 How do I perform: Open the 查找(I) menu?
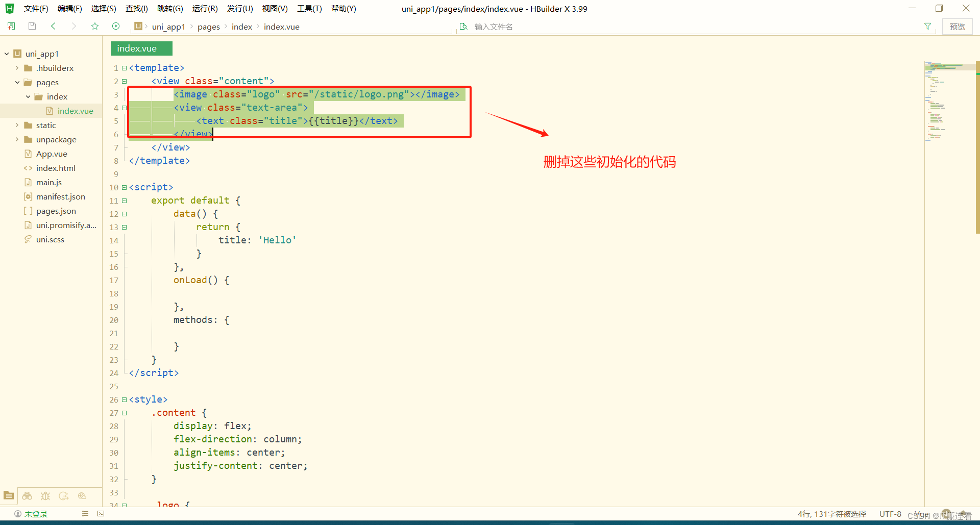tap(136, 9)
